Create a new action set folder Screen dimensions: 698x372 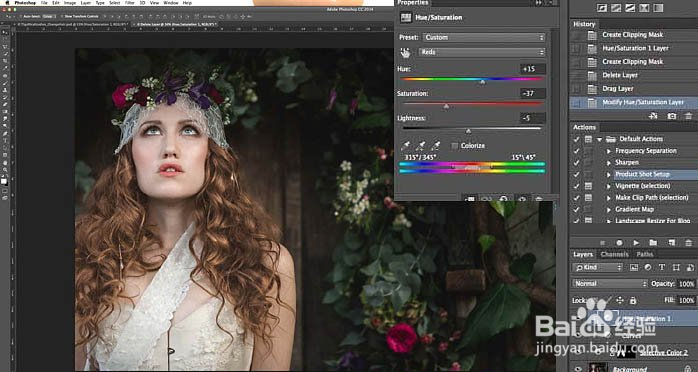coord(653,243)
